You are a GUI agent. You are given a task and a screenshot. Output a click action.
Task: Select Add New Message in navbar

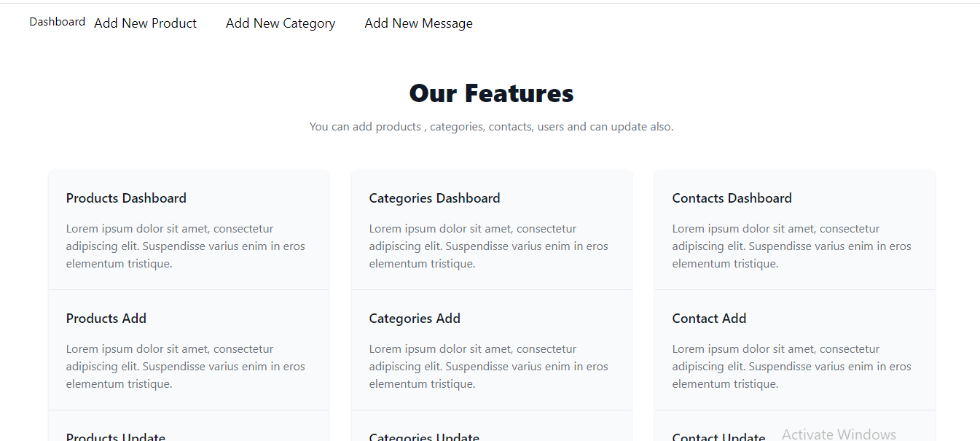tap(418, 23)
